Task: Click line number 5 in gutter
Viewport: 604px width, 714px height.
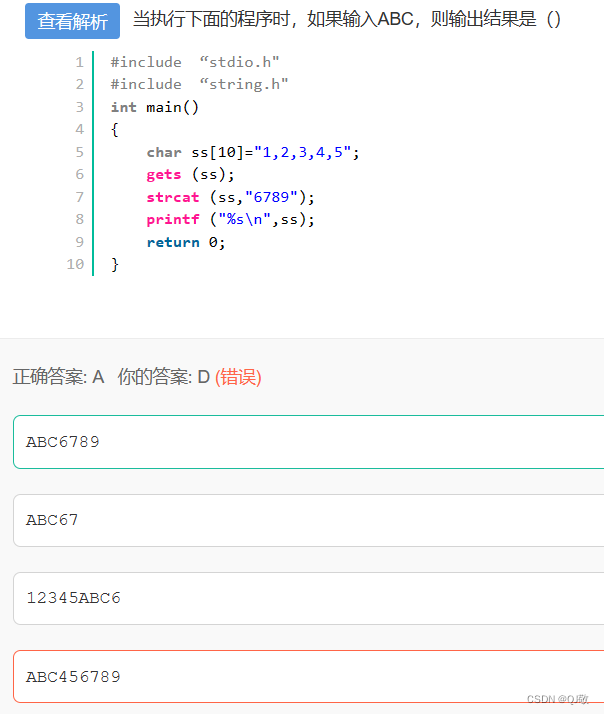Action: tap(80, 152)
